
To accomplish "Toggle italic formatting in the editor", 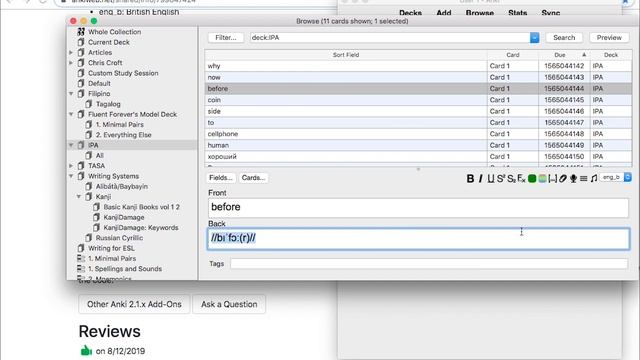I will click(x=480, y=178).
